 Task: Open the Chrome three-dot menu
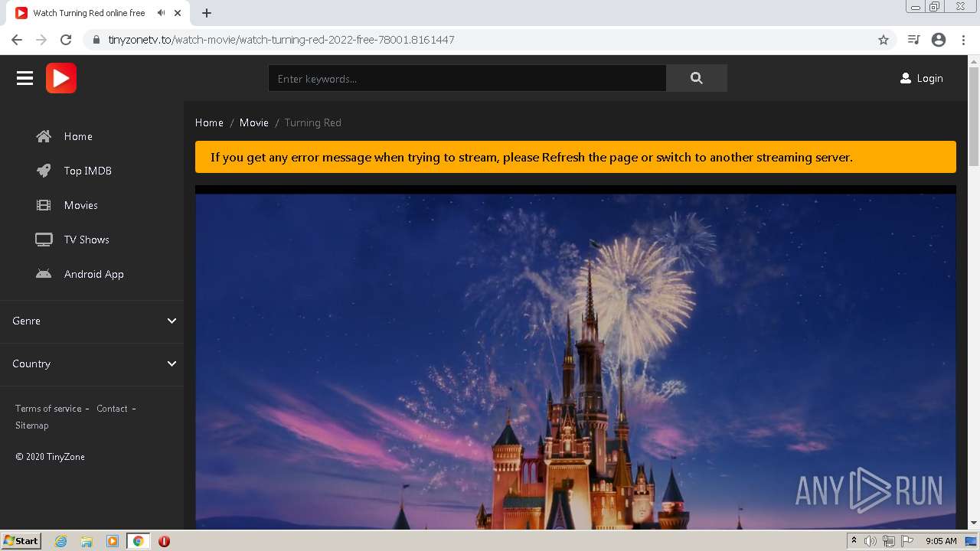tap(963, 40)
